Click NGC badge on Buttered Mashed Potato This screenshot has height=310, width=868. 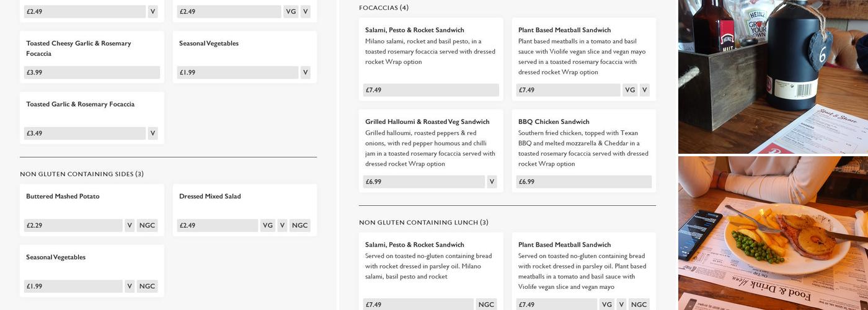(x=147, y=226)
